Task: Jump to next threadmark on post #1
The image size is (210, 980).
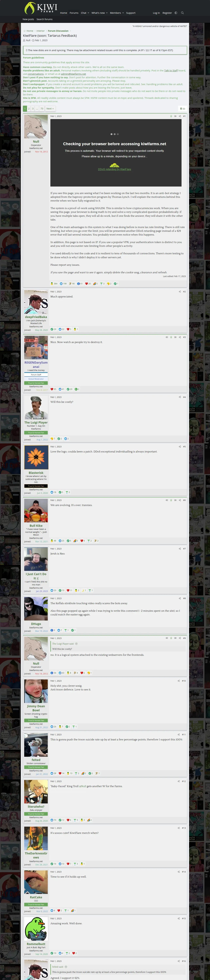Action: (x=175, y=116)
